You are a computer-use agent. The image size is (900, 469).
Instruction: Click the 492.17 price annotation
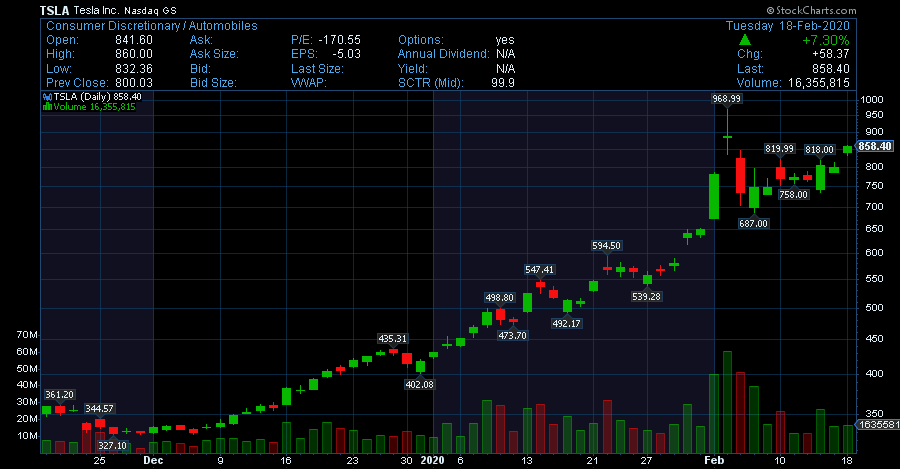coord(567,324)
